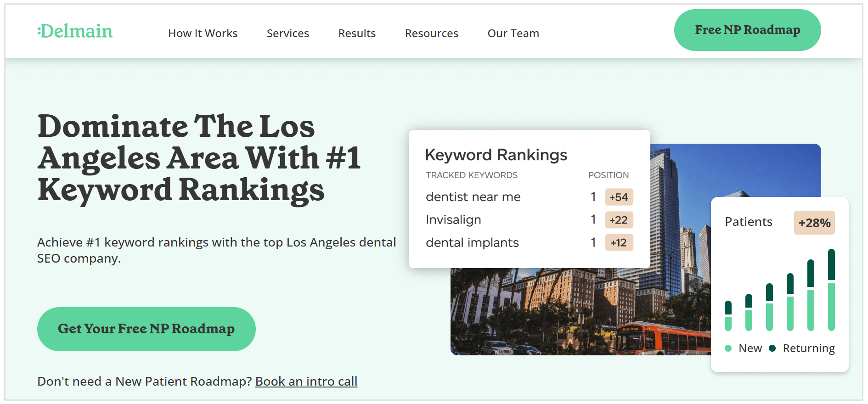Screen dimensions: 868x404
Task: Click the +28% patients badge
Action: [x=814, y=223]
